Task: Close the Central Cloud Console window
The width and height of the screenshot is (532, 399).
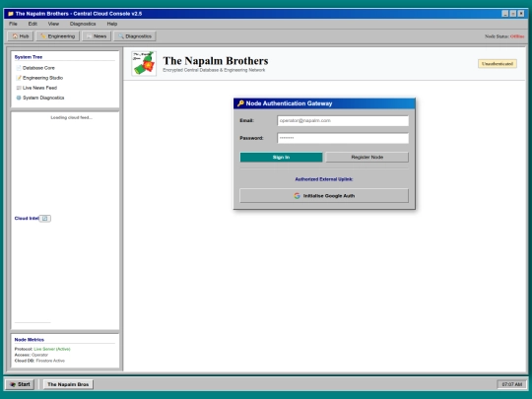Action: click(521, 14)
